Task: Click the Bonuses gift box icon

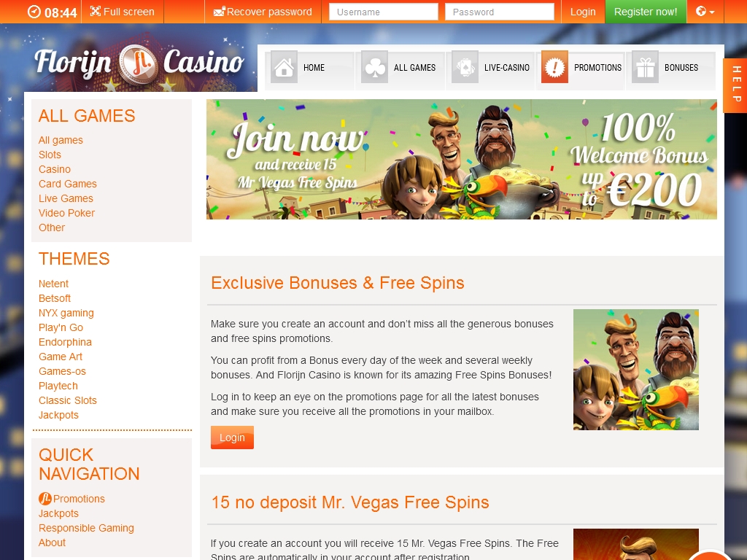Action: click(645, 67)
